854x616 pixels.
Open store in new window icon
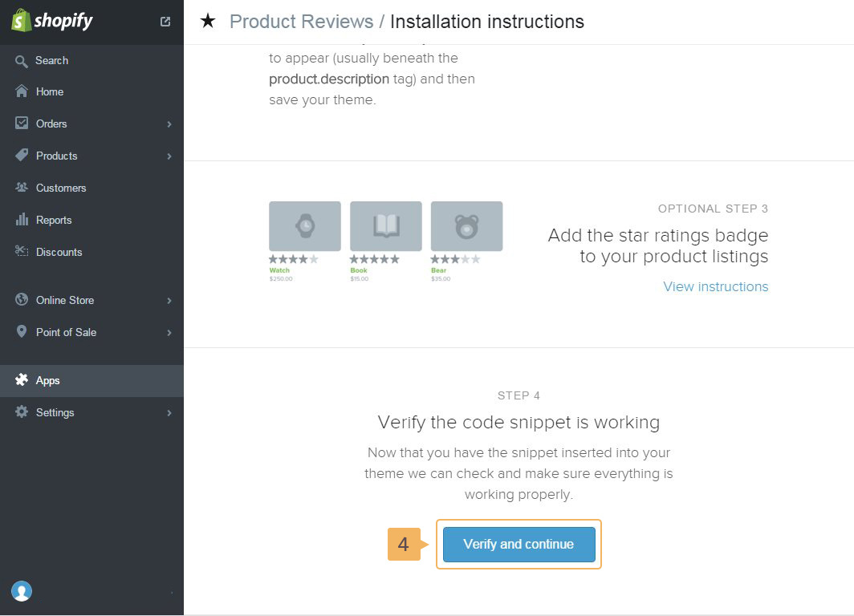165,22
